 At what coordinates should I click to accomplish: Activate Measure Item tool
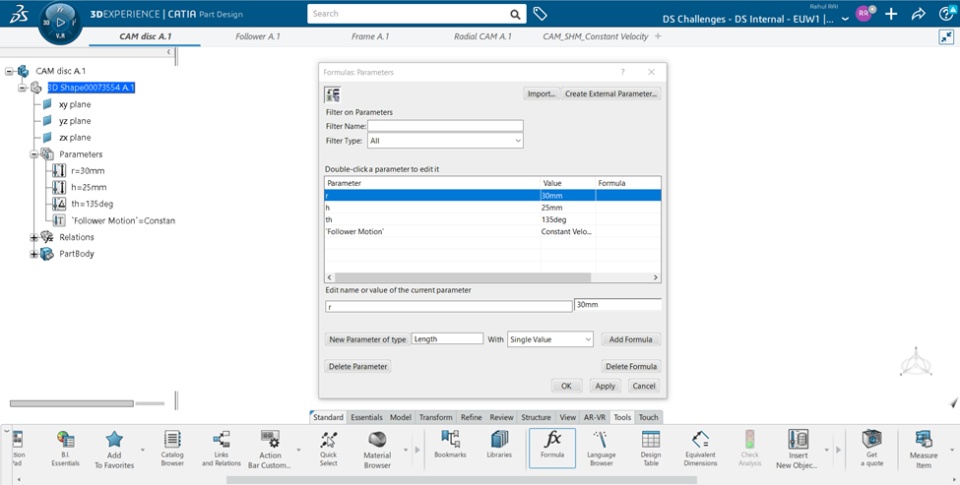pyautogui.click(x=923, y=449)
